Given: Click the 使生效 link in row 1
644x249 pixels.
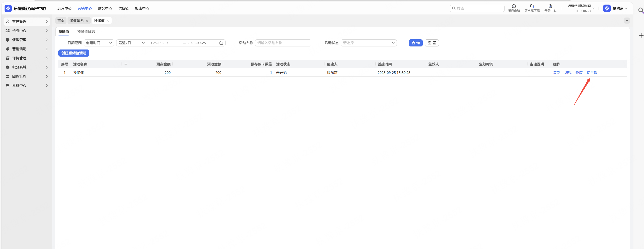Looking at the screenshot, I should pyautogui.click(x=592, y=73).
